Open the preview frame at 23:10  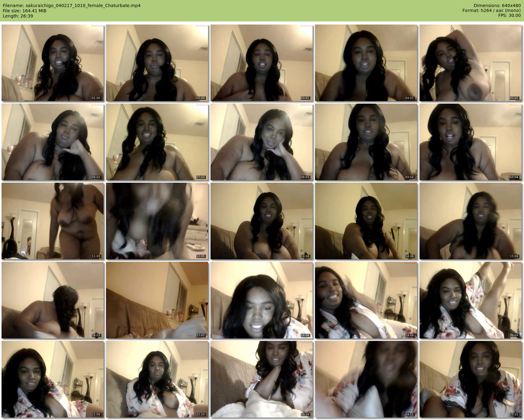262,379
